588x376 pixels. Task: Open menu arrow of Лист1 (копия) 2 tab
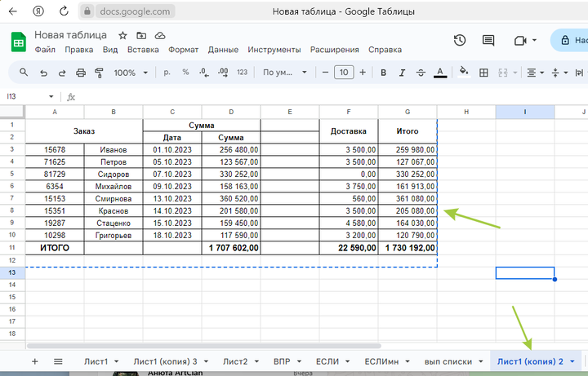[572, 361]
